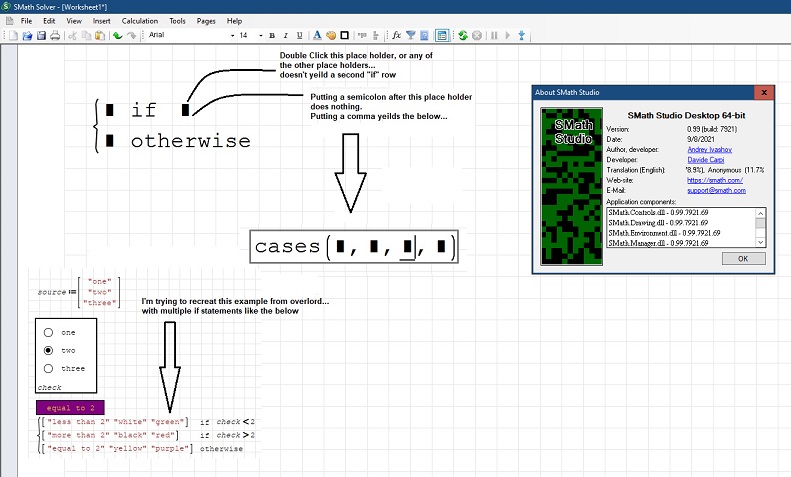Click the New worksheet icon
Viewport: 791px width, 477px height.
pos(12,36)
